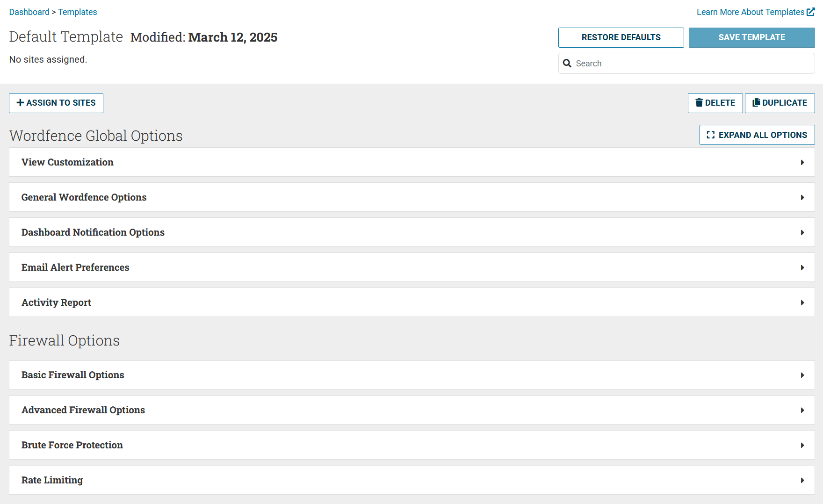This screenshot has width=823, height=504.
Task: Open the Email Alert Preferences title
Action: 75,267
